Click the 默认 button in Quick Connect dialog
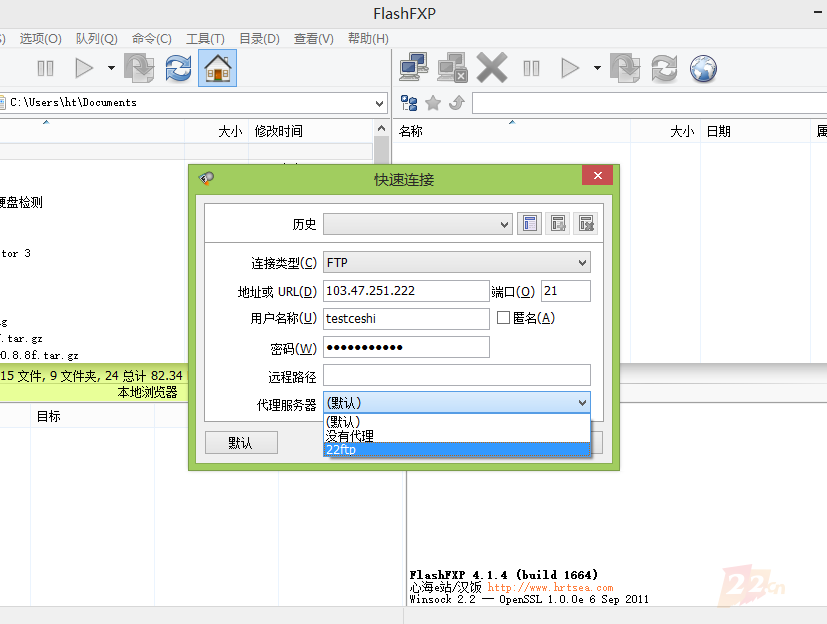 [x=241, y=443]
